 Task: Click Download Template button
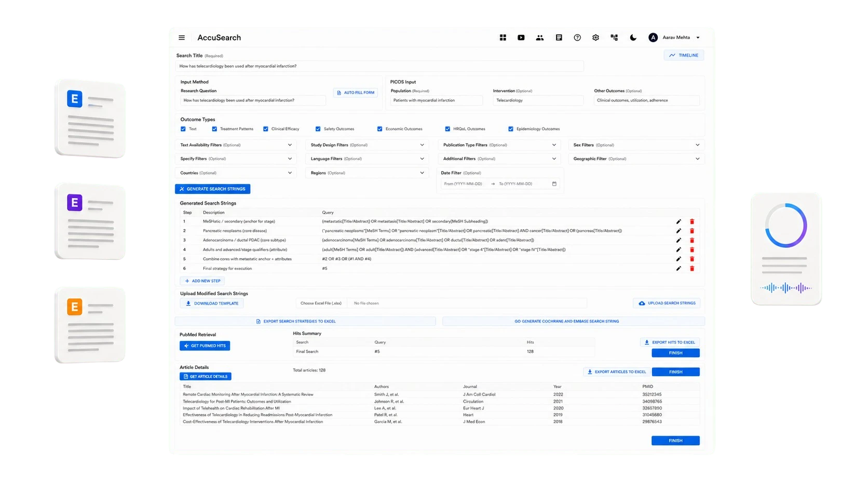click(x=212, y=303)
